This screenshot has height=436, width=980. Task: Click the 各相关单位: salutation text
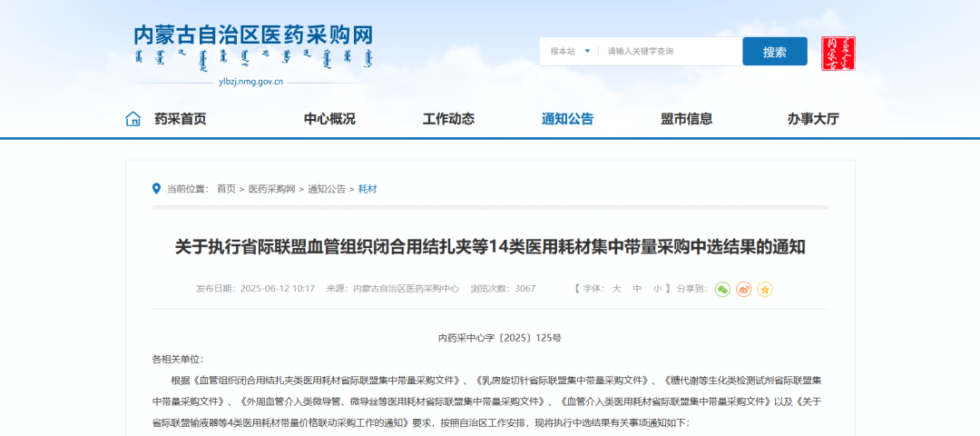coord(178,359)
